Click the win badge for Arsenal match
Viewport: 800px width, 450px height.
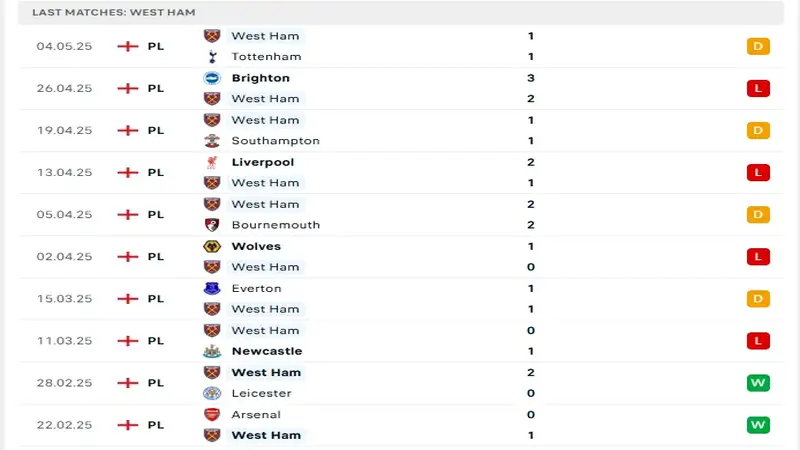758,425
